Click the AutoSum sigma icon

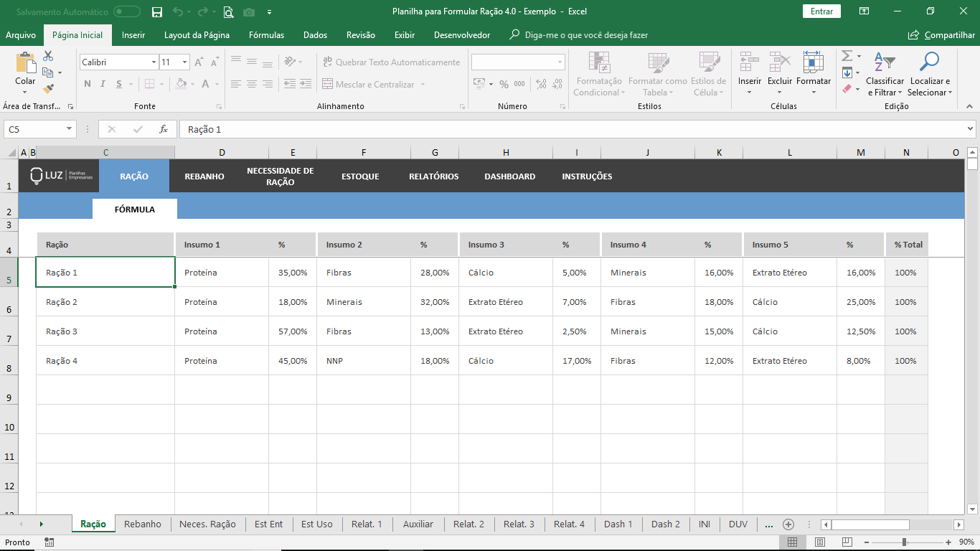tap(847, 56)
